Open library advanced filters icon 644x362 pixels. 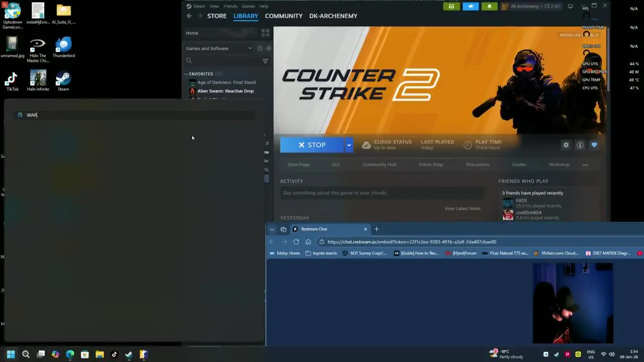click(265, 61)
